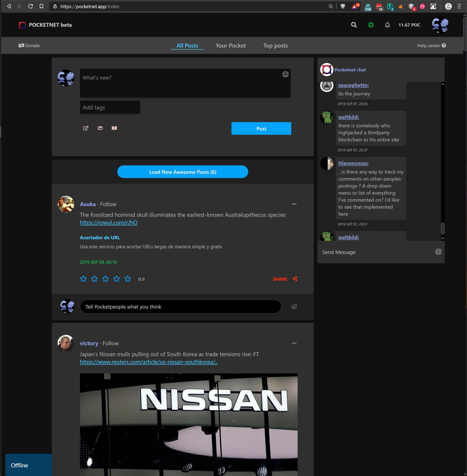Open Pocketnet search magnifier

[354, 25]
